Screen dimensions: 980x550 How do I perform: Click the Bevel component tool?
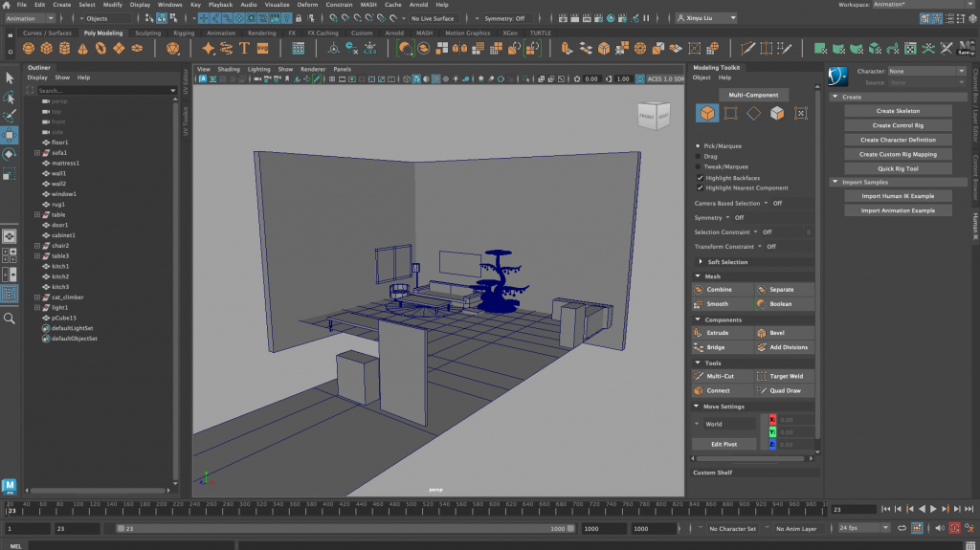pyautogui.click(x=776, y=333)
